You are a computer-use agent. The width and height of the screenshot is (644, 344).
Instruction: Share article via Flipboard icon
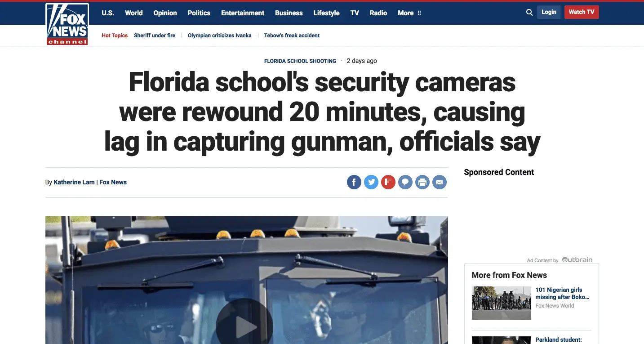(388, 182)
